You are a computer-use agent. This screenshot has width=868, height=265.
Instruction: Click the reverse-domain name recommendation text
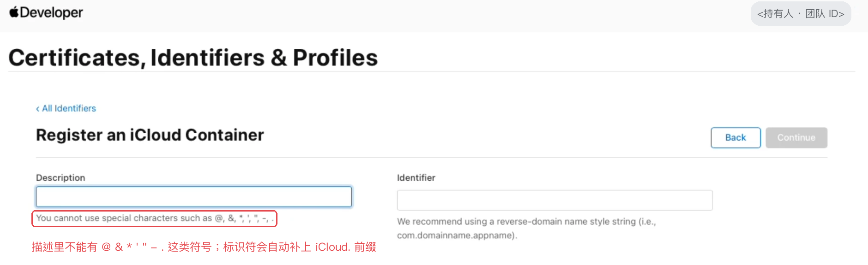click(526, 229)
